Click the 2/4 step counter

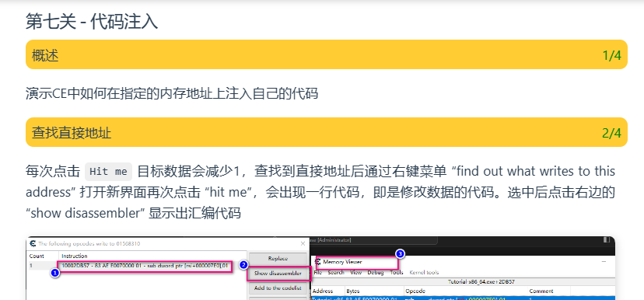611,133
